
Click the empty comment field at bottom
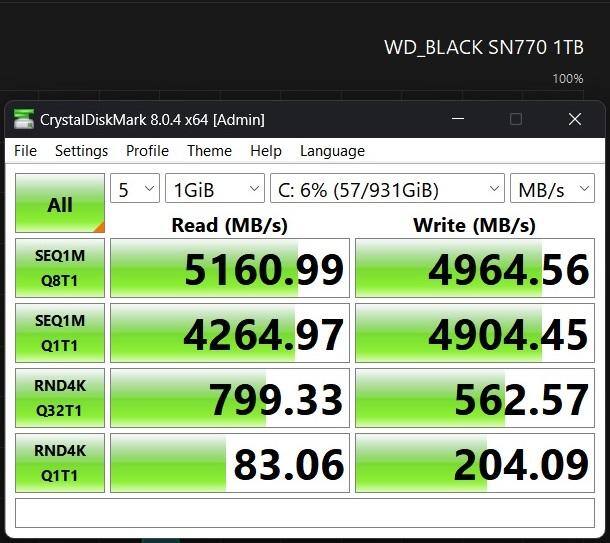304,512
